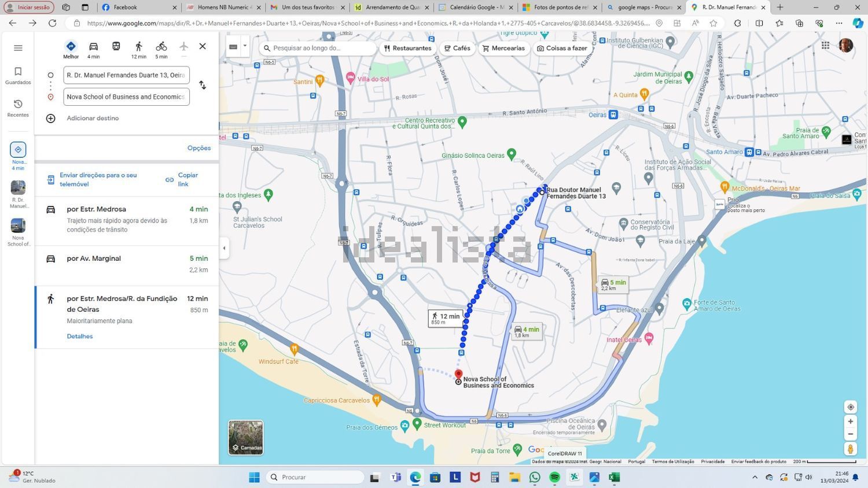868x488 pixels.
Task: Open R. Dr. Manuel recent place thumbnail
Action: click(x=18, y=194)
